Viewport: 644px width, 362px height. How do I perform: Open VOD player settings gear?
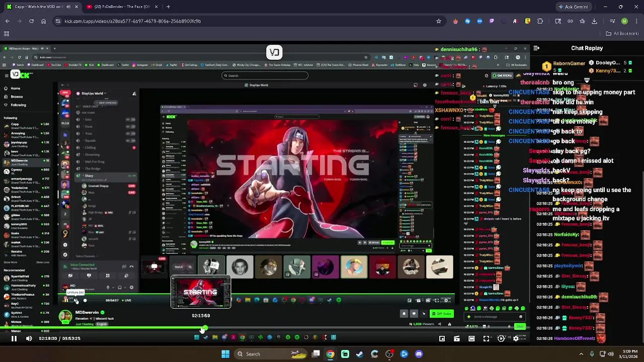516,338
